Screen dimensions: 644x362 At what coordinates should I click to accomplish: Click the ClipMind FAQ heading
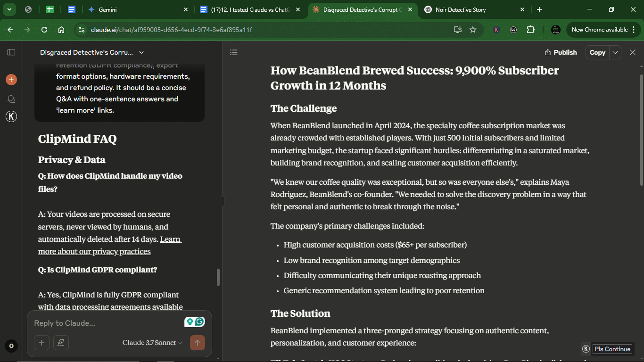[77, 139]
